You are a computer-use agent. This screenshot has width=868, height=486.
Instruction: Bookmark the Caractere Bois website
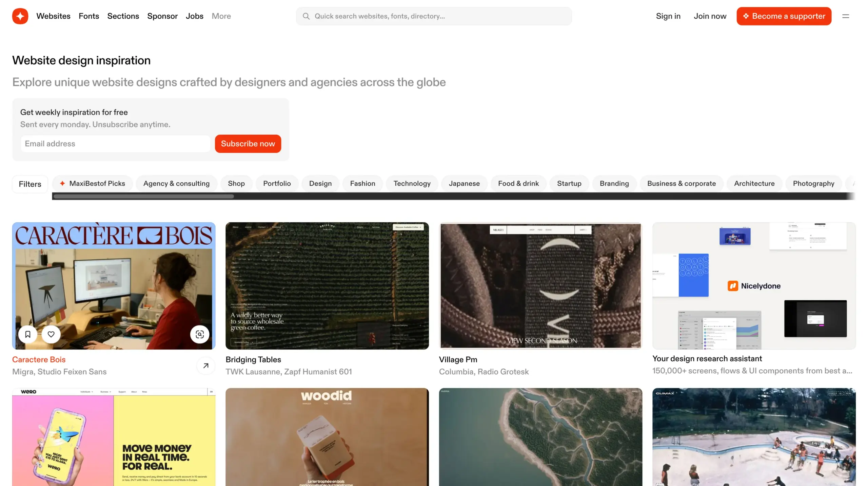point(28,334)
